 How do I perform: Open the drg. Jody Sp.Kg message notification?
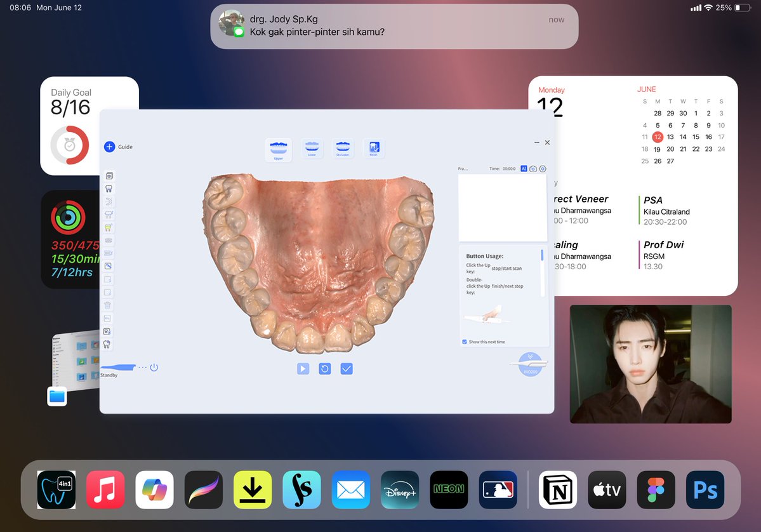[394, 26]
